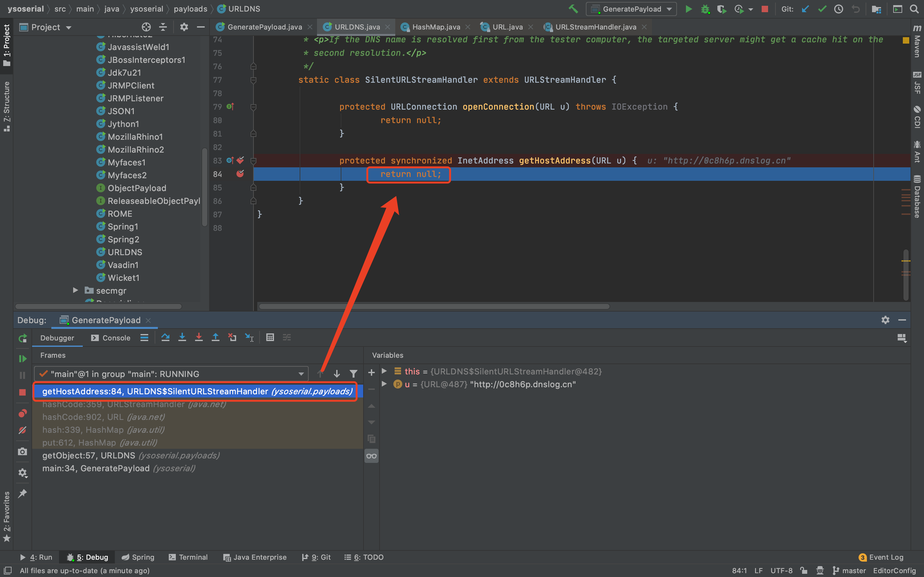Expand the secmgr folder in tree

tap(76, 290)
